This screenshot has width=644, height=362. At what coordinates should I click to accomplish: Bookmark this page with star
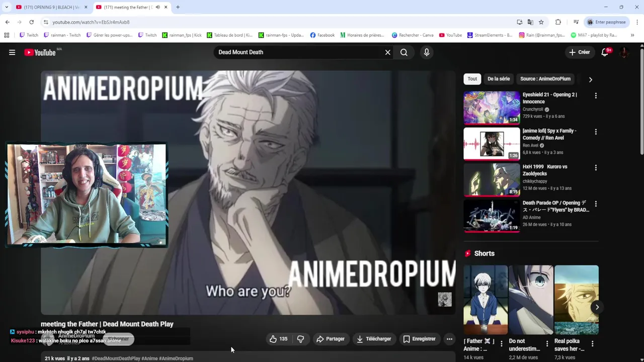tap(541, 22)
